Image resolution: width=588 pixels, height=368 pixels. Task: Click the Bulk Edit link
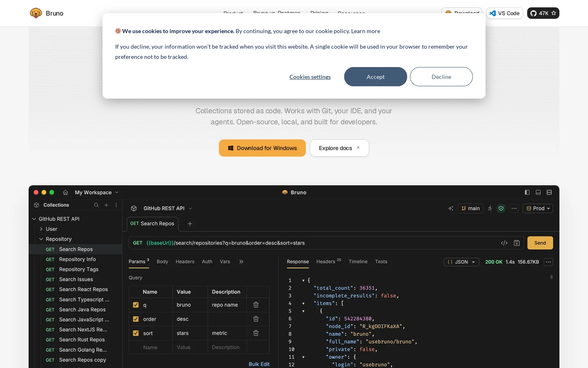point(259,364)
